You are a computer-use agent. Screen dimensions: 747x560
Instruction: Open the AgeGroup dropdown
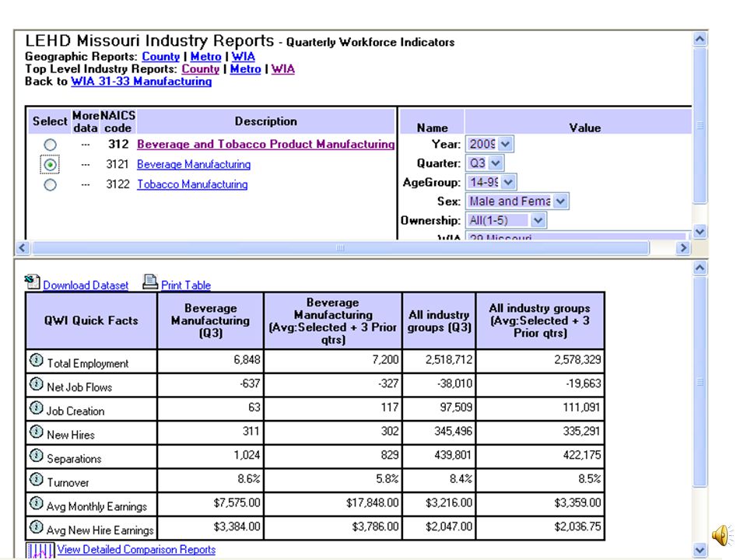(x=491, y=182)
